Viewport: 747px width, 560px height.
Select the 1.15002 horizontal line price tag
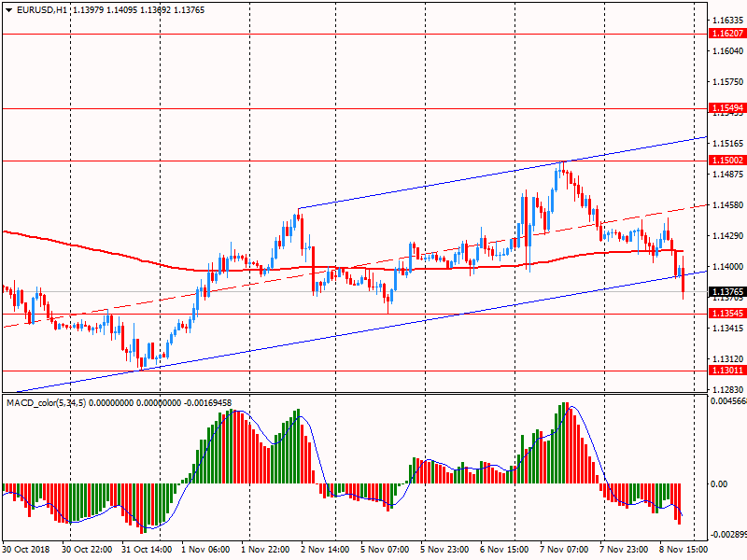[726, 161]
